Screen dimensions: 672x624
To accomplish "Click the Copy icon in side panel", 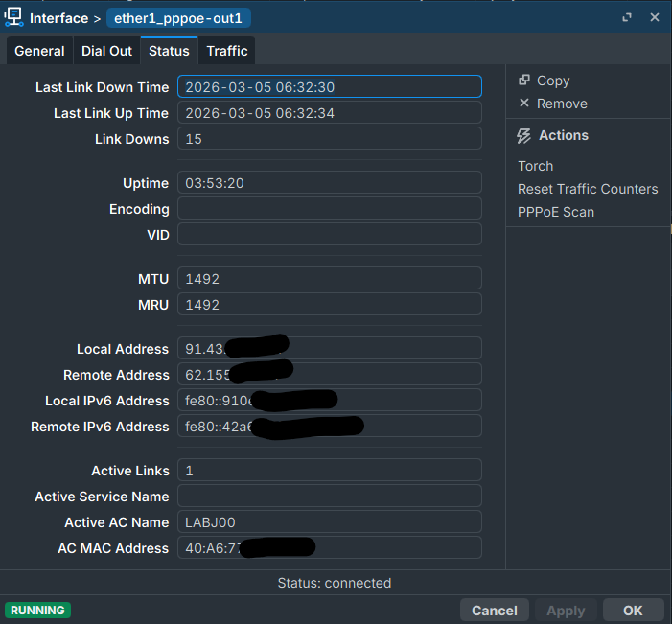I will (x=524, y=81).
